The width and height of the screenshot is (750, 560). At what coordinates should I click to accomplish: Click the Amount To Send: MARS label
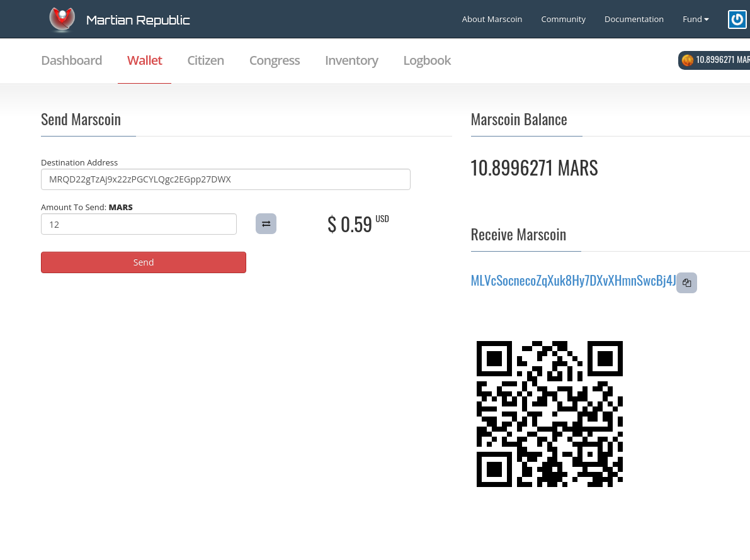[86, 208]
